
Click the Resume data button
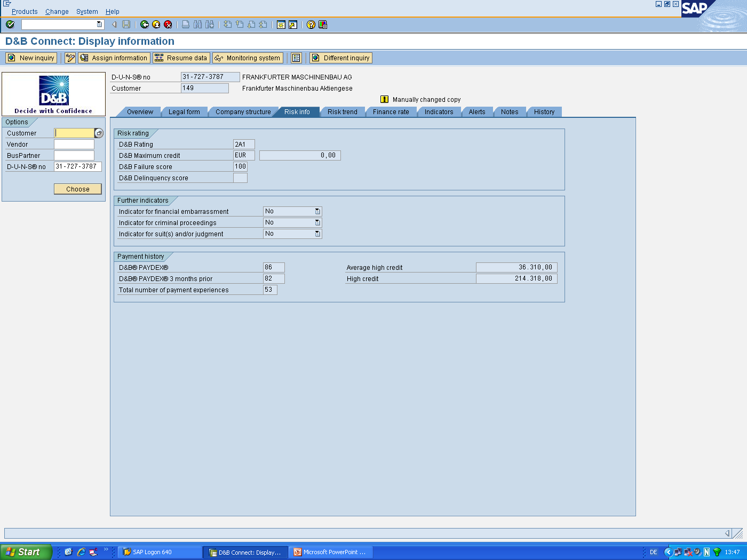tap(181, 58)
